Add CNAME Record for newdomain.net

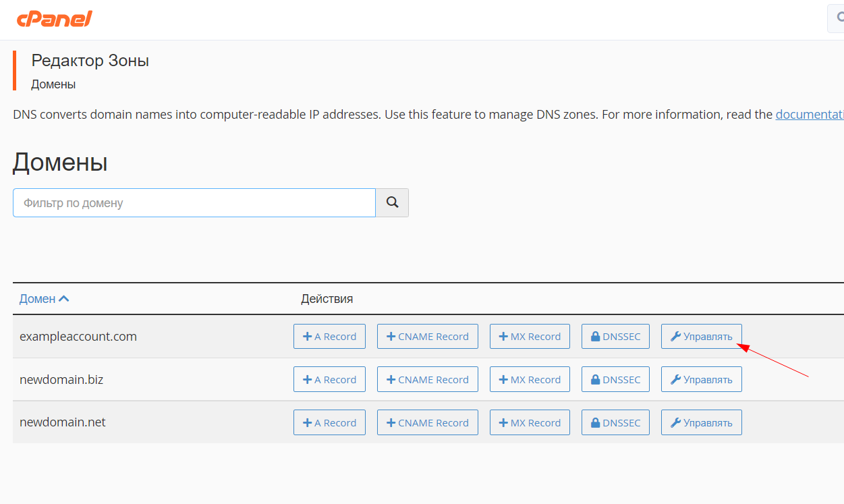427,423
